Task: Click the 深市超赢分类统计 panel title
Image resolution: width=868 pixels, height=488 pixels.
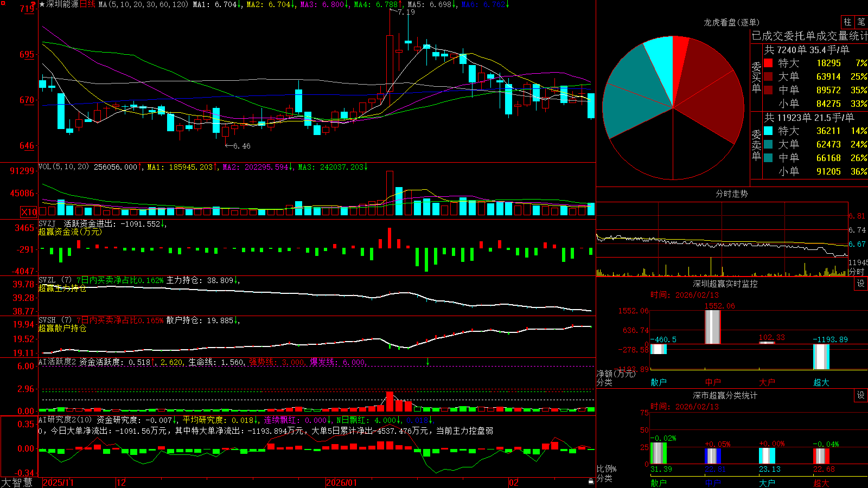Action: tap(725, 395)
